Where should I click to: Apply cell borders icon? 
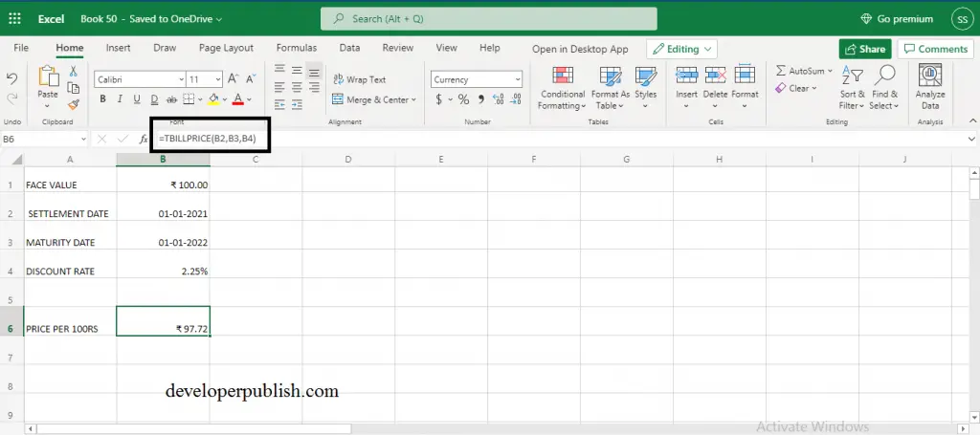click(x=189, y=99)
